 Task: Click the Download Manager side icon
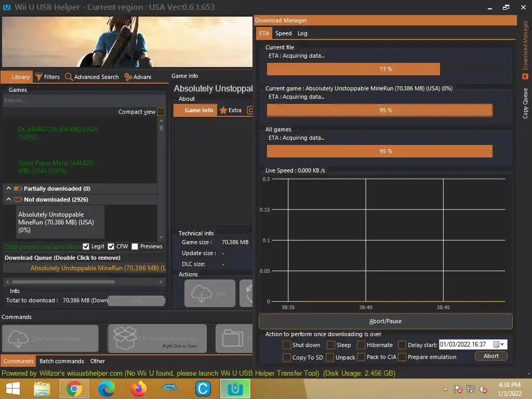pos(525,77)
